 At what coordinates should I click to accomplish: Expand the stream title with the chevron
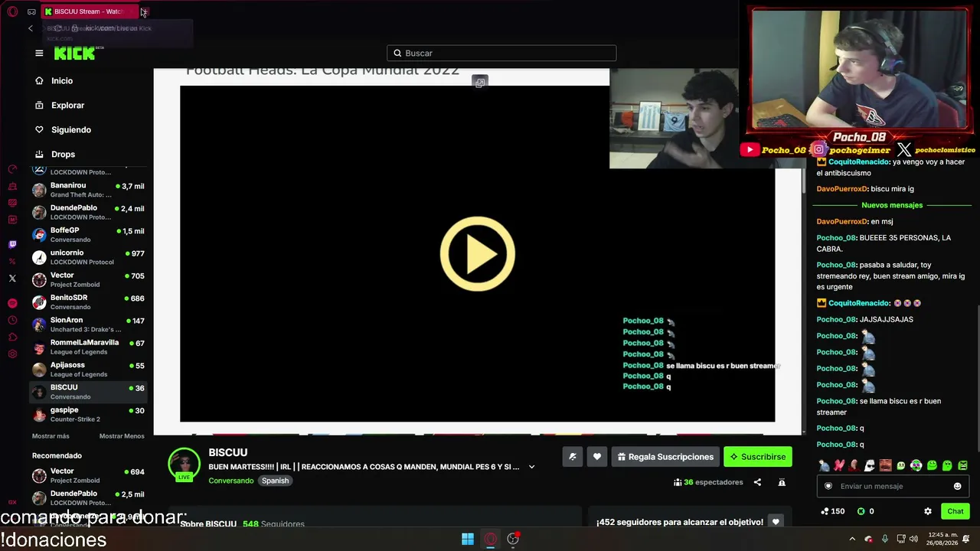(531, 467)
